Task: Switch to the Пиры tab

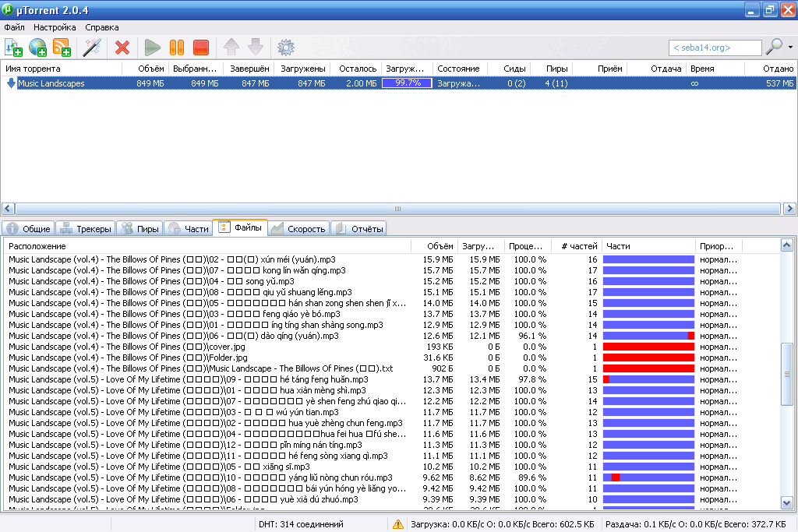Action: [140, 229]
